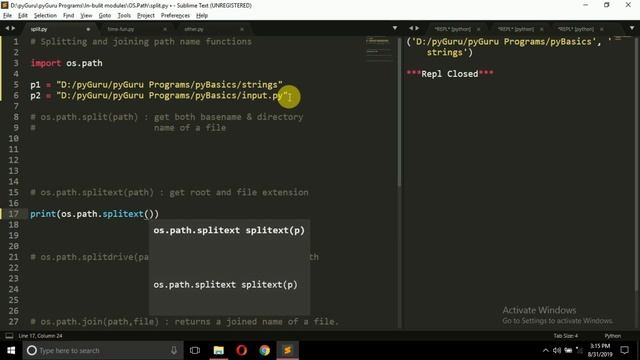
Task: Click Line 17, Column 24 status text
Action: [x=40, y=336]
